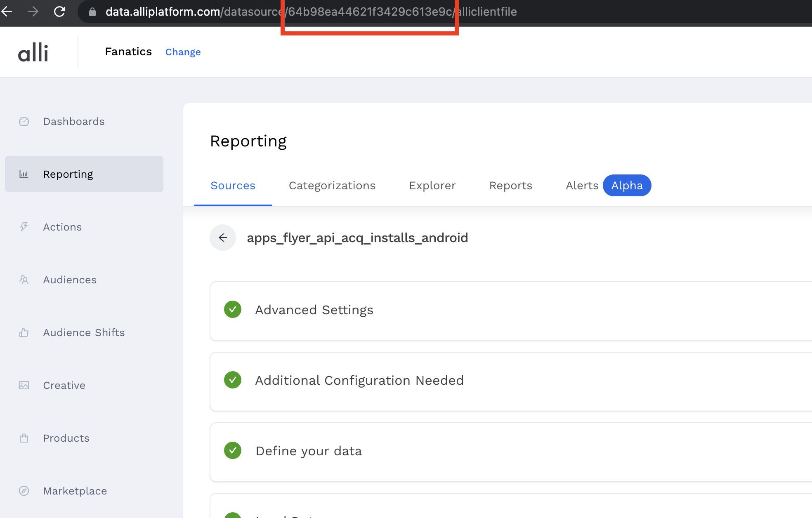The width and height of the screenshot is (812, 518).
Task: Click the browser reload icon
Action: [60, 12]
